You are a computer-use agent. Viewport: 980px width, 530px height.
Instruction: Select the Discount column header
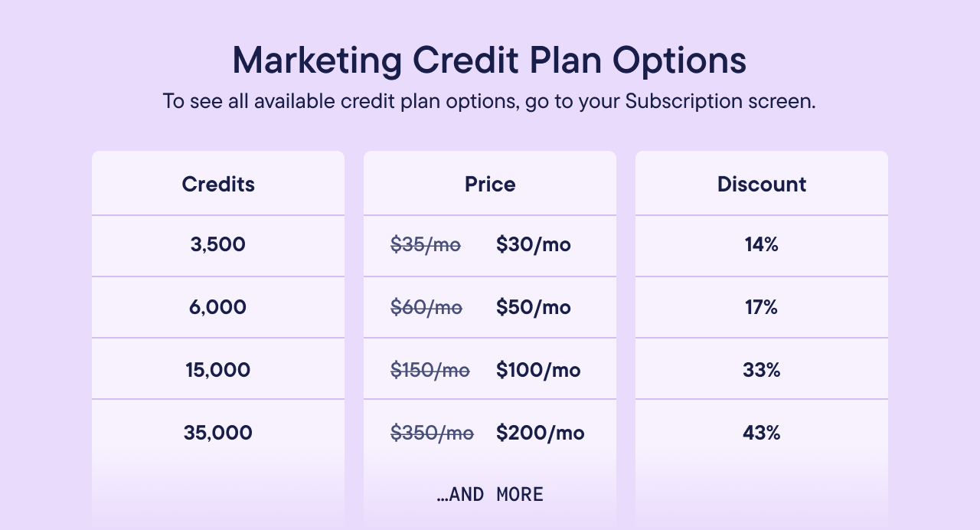coord(762,184)
